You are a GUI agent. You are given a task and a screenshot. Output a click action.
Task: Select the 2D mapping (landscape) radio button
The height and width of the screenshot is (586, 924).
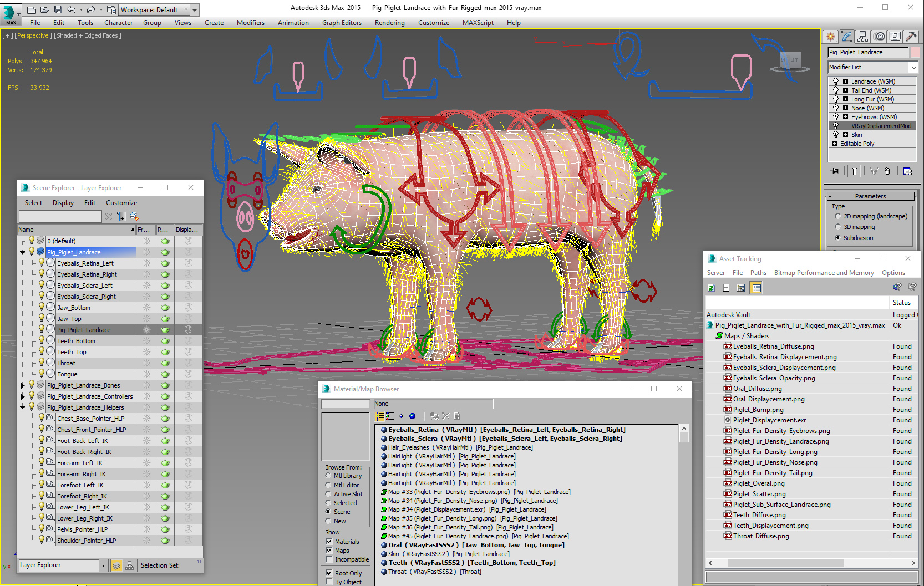tap(837, 216)
